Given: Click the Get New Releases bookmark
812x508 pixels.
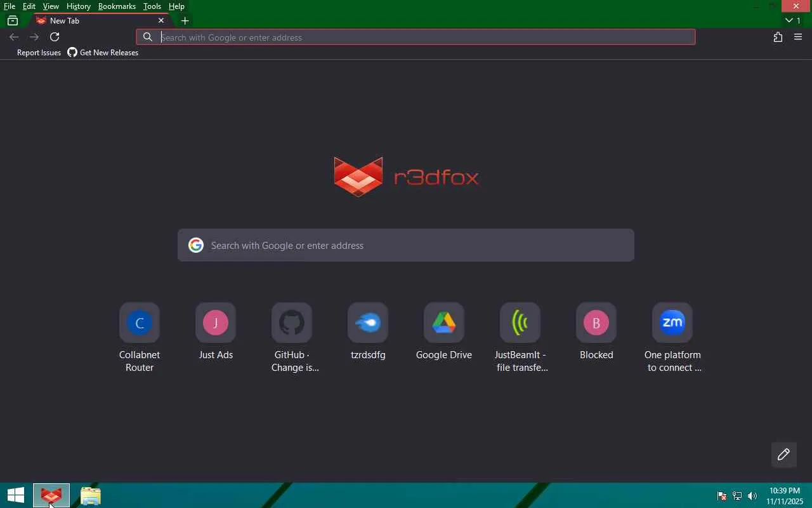Looking at the screenshot, I should (x=103, y=53).
